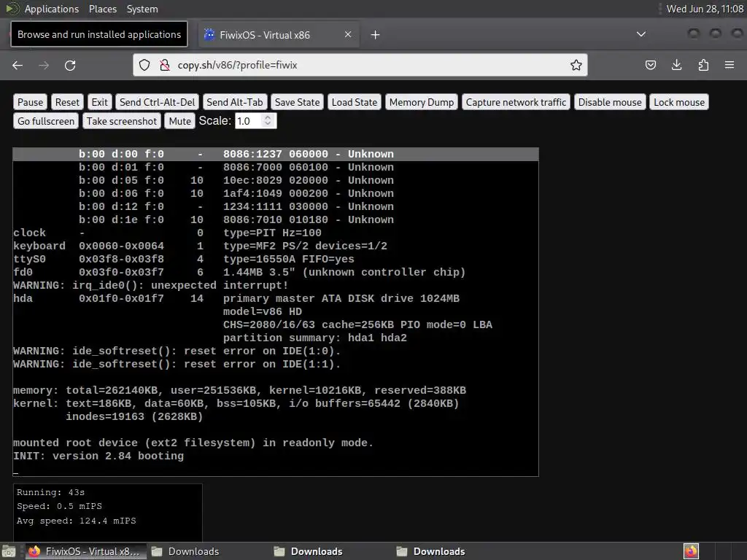
Task: Open the first Downloads taskbar window
Action: pos(186,551)
